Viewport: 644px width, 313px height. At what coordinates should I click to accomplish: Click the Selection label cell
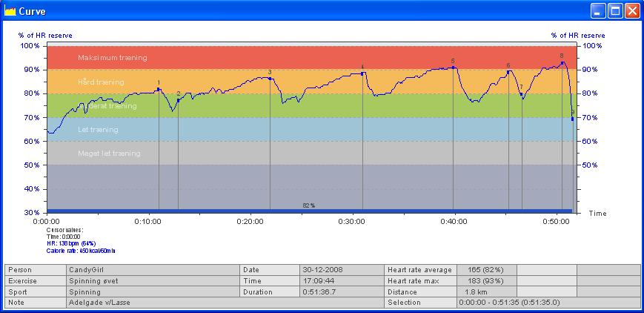click(x=421, y=303)
